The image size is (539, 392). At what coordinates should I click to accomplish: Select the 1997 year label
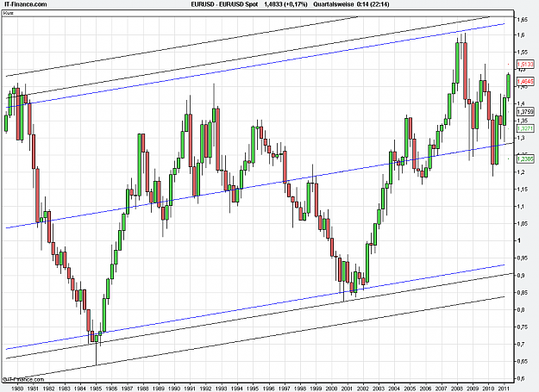285,389
